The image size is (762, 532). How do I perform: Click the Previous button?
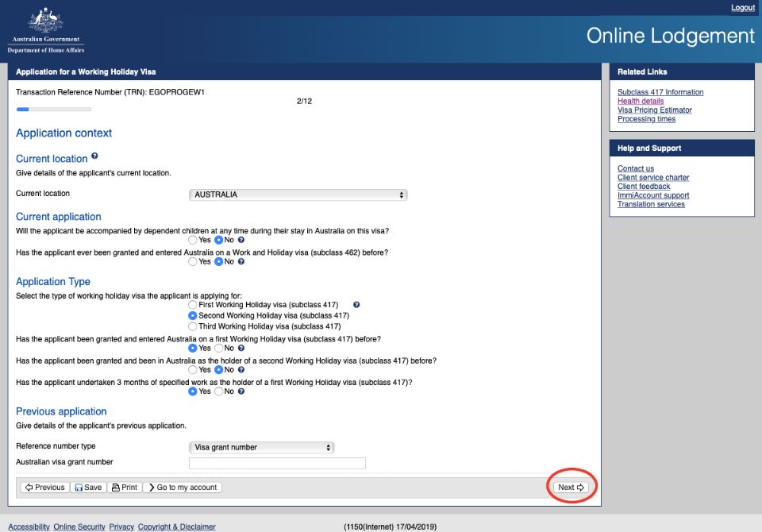pos(44,488)
